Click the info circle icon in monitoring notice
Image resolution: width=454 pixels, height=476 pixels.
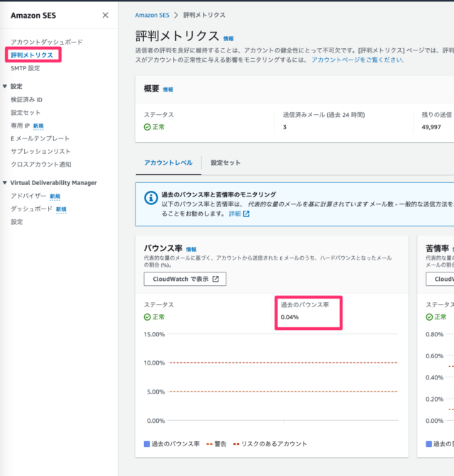(x=151, y=198)
